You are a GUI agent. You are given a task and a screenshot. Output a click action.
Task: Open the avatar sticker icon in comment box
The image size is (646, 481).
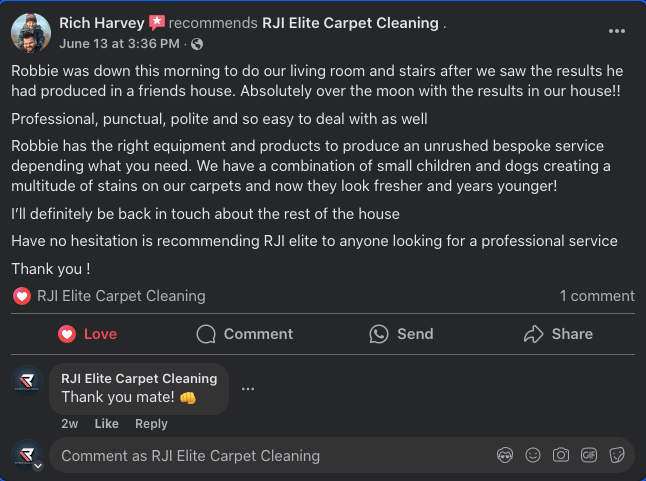505,455
